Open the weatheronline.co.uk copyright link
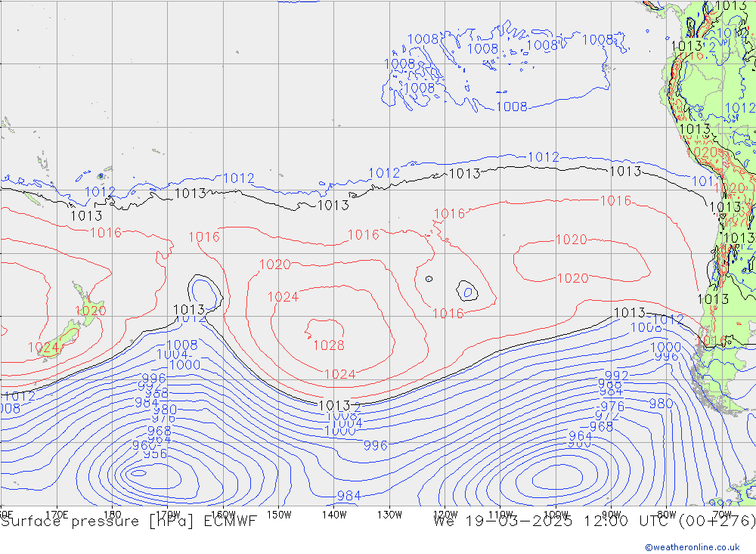 click(x=692, y=547)
